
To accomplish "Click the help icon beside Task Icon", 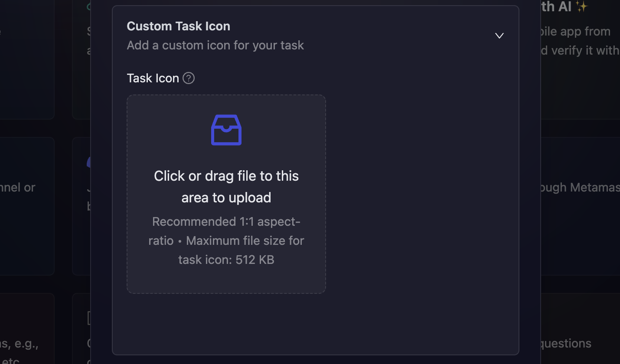I will 189,78.
